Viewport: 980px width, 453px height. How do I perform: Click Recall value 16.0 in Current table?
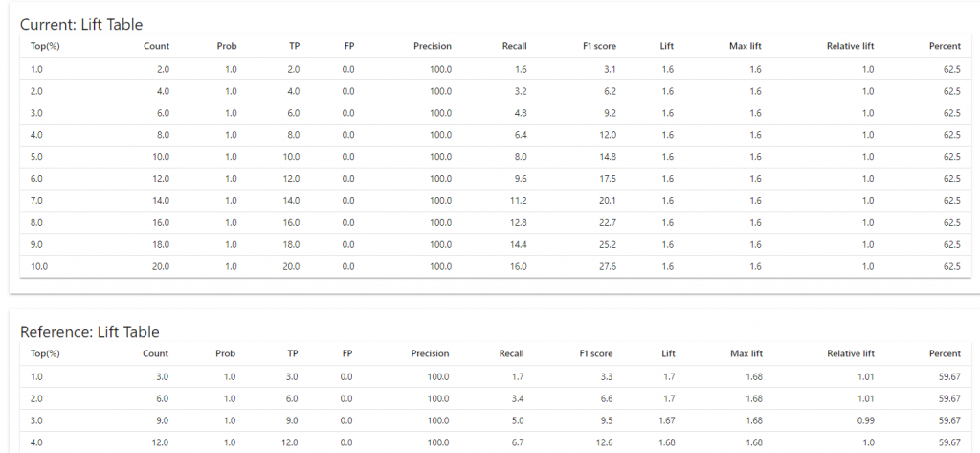click(x=518, y=267)
